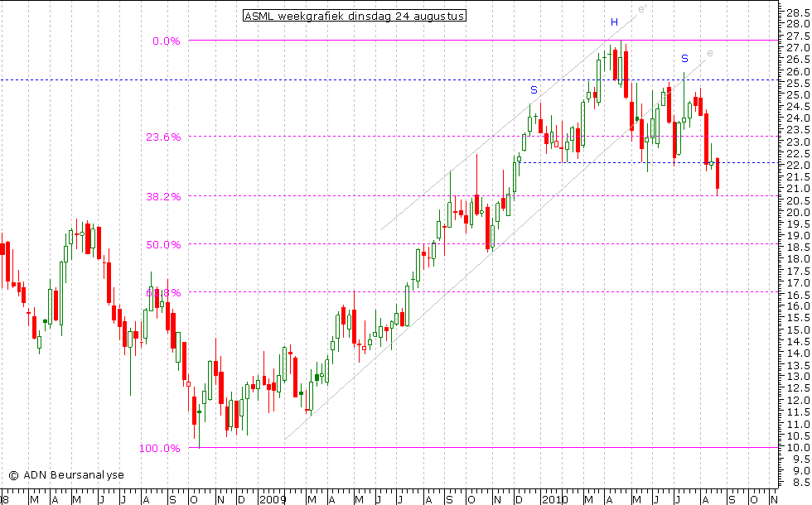812x505 pixels.
Task: Click the '100.0%' retracement label
Action: click(159, 448)
